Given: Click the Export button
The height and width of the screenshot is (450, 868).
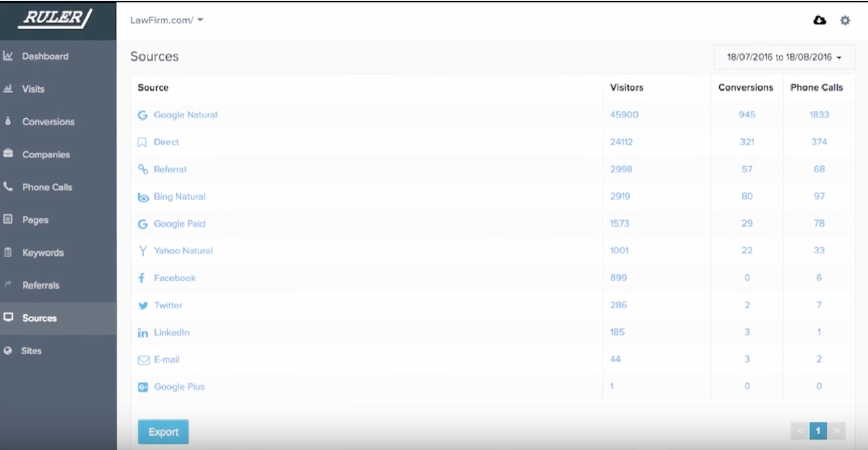Looking at the screenshot, I should (163, 432).
